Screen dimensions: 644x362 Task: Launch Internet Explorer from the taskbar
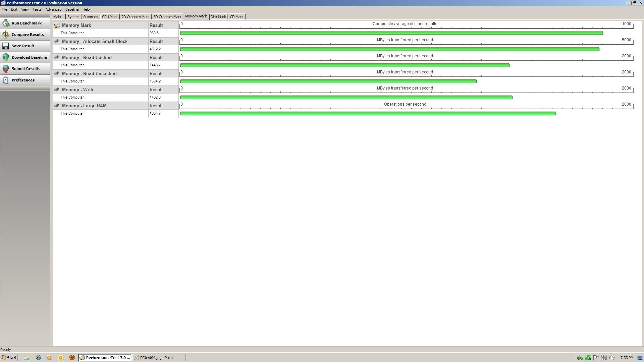click(38, 358)
